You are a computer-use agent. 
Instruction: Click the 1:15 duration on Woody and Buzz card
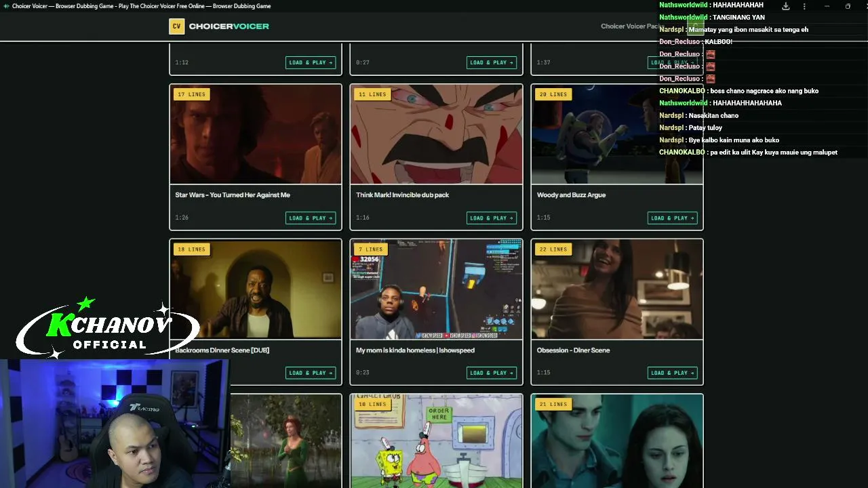(x=544, y=218)
